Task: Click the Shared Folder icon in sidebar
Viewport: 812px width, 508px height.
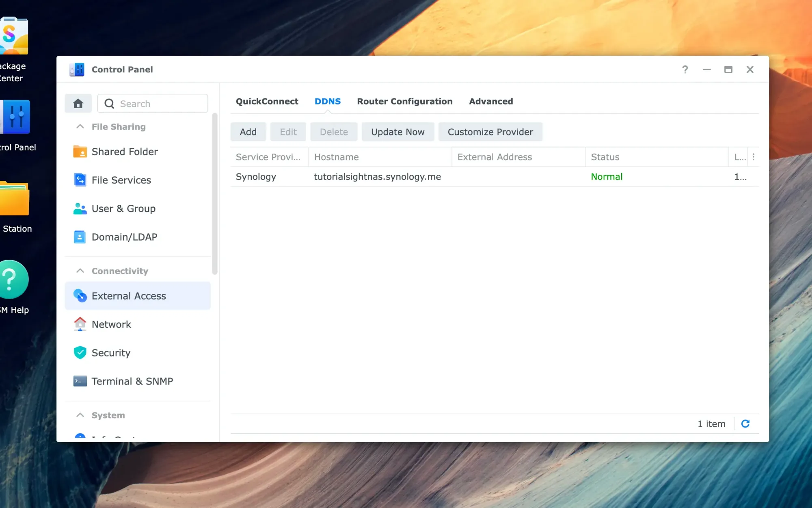Action: [x=80, y=152]
